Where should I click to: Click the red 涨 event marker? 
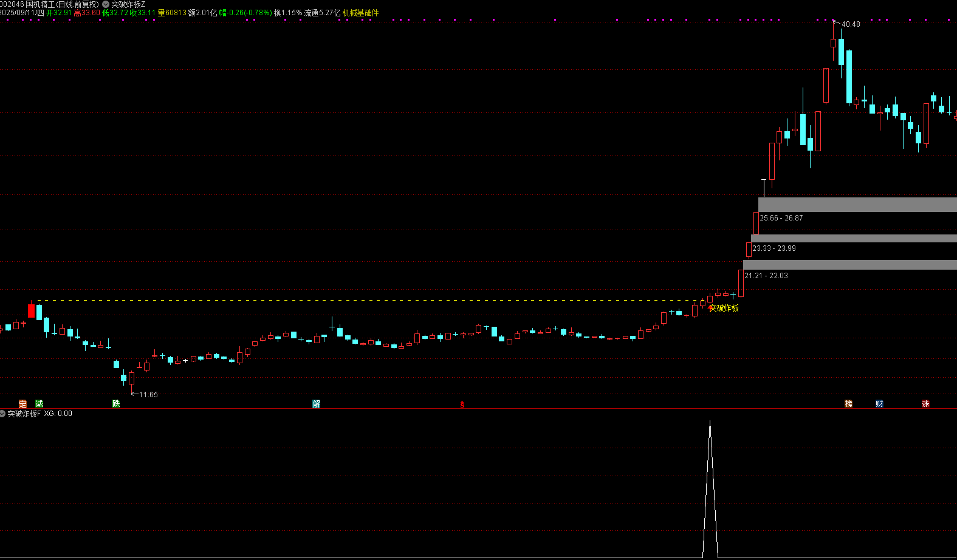point(925,404)
